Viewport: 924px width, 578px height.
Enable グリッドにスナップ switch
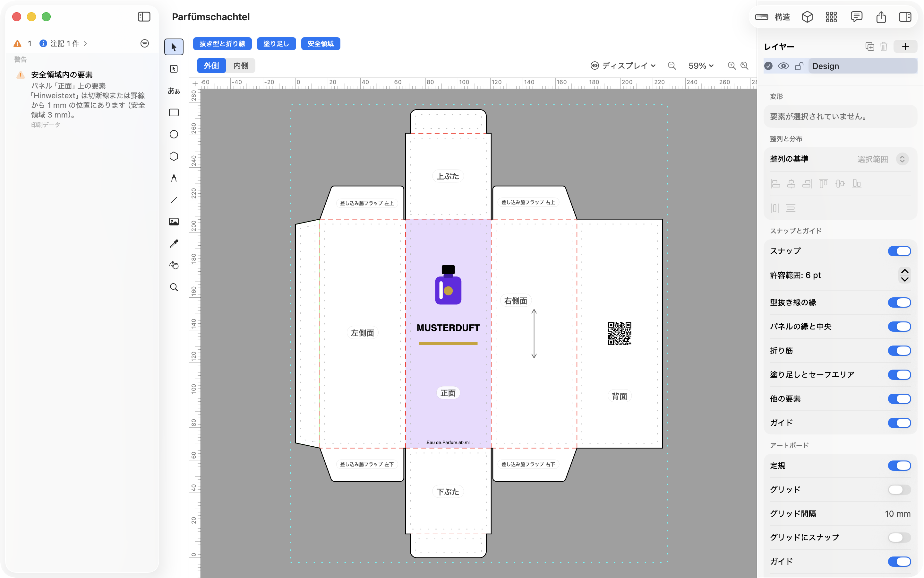899,538
